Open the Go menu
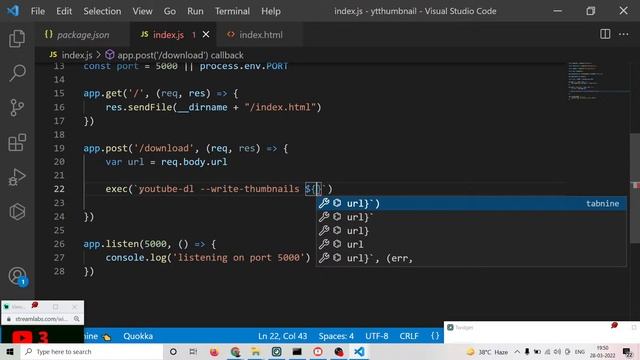 pos(169,11)
